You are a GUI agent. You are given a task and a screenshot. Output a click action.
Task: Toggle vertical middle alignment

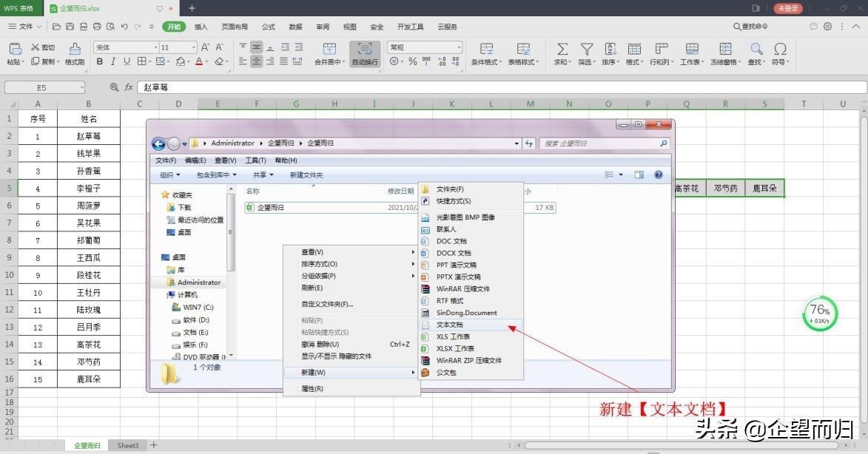coord(256,47)
